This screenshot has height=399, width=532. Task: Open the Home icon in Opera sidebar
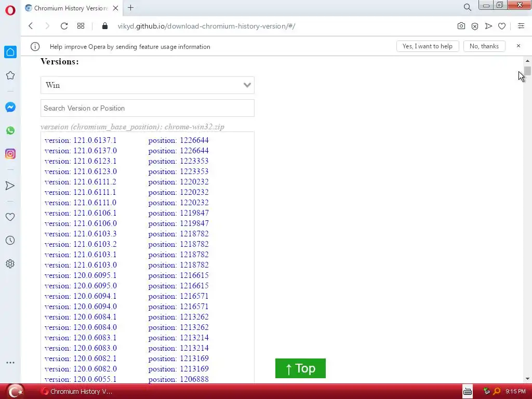click(10, 52)
